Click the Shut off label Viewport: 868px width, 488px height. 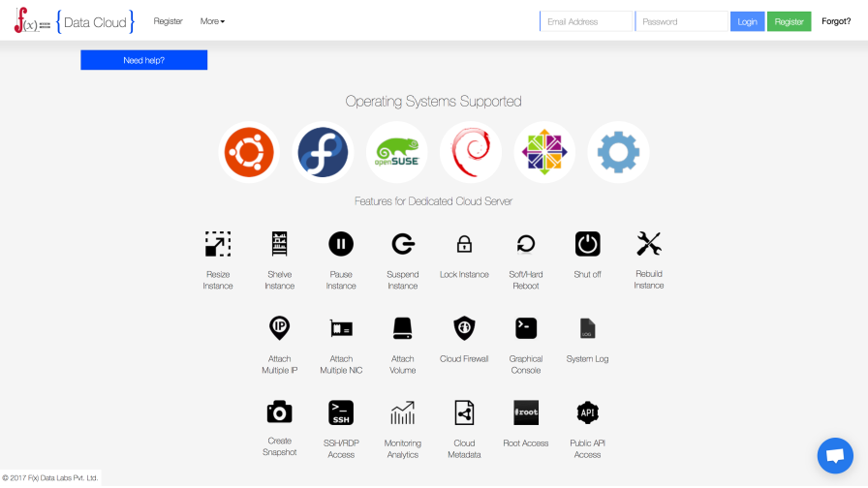[x=587, y=274]
